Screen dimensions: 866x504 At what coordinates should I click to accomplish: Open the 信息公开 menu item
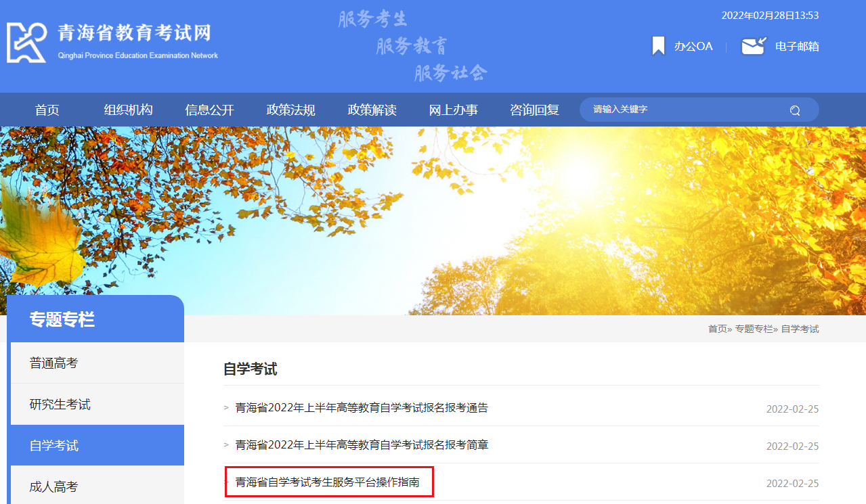tap(210, 110)
